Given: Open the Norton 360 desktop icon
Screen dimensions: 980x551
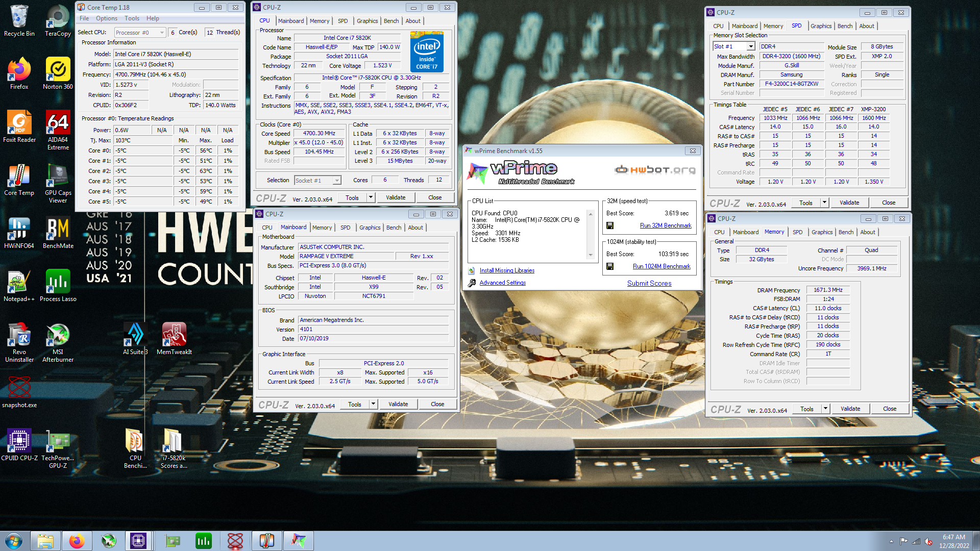Looking at the screenshot, I should [58, 73].
